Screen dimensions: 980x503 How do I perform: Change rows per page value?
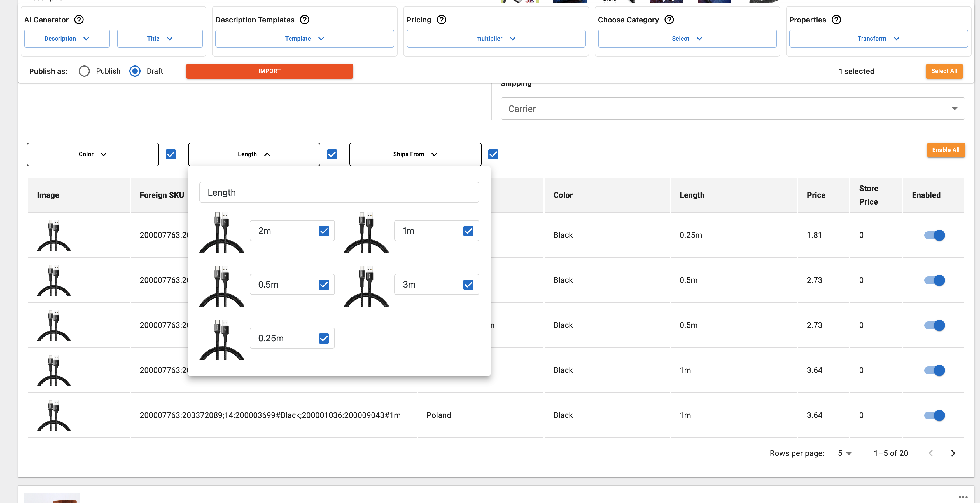(x=844, y=453)
